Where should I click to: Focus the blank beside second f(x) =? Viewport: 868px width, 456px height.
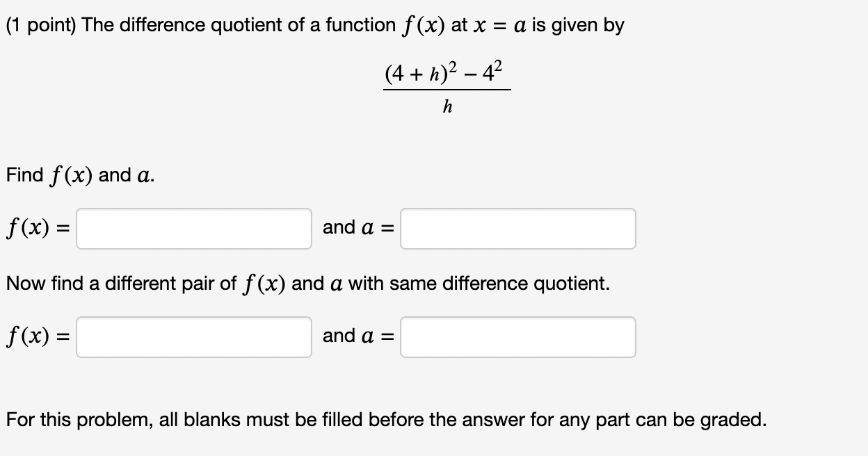[193, 336]
